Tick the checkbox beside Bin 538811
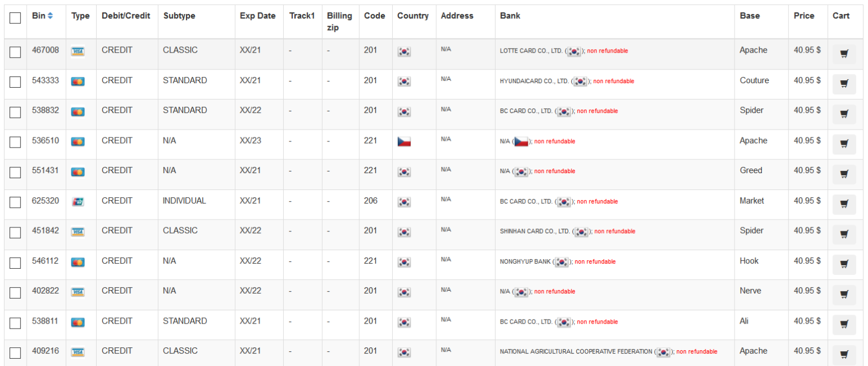Screen dimensions: 868x366 coord(15,323)
